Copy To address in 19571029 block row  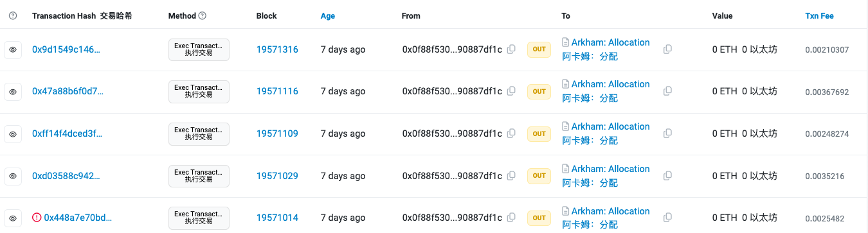(x=667, y=176)
